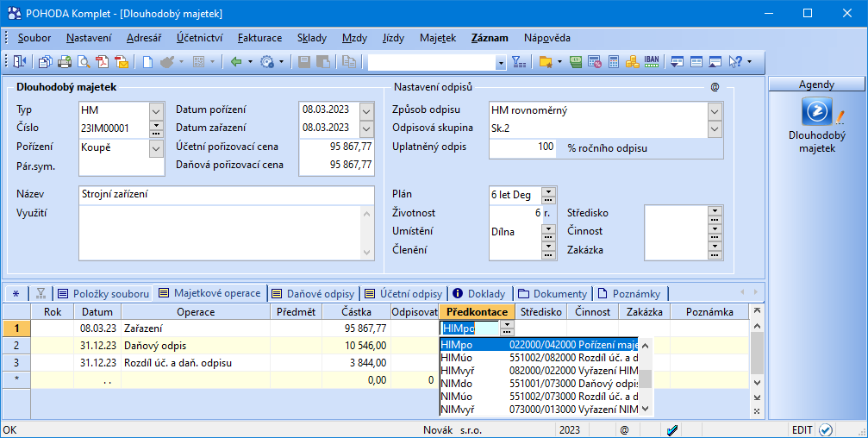This screenshot has width=868, height=438.
Task: Export the record to PDF
Action: pos(103,62)
